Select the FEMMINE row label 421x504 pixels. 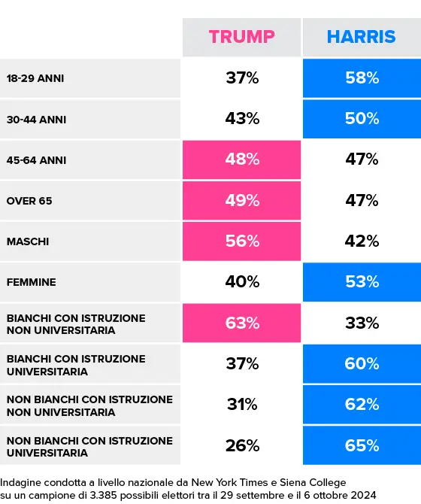click(31, 282)
